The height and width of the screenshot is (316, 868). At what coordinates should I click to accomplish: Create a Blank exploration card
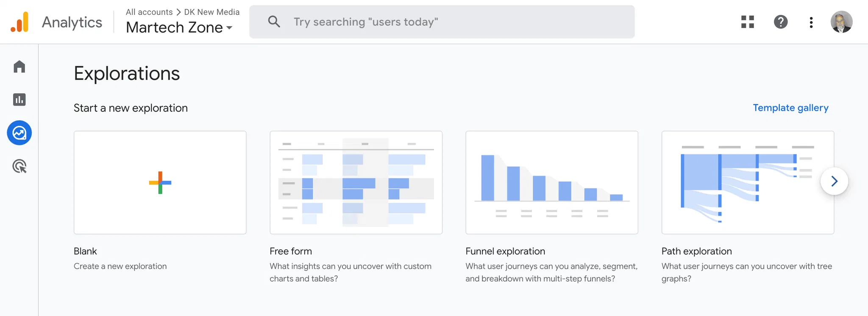click(x=160, y=182)
